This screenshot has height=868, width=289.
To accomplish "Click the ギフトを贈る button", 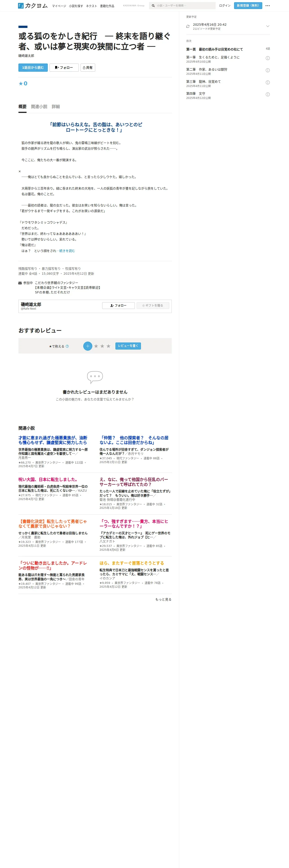I will (x=153, y=306).
